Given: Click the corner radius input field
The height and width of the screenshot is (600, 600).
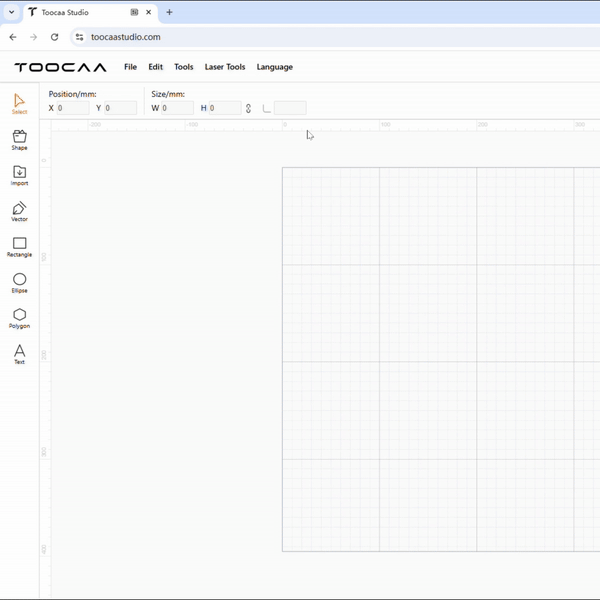Looking at the screenshot, I should [x=290, y=108].
